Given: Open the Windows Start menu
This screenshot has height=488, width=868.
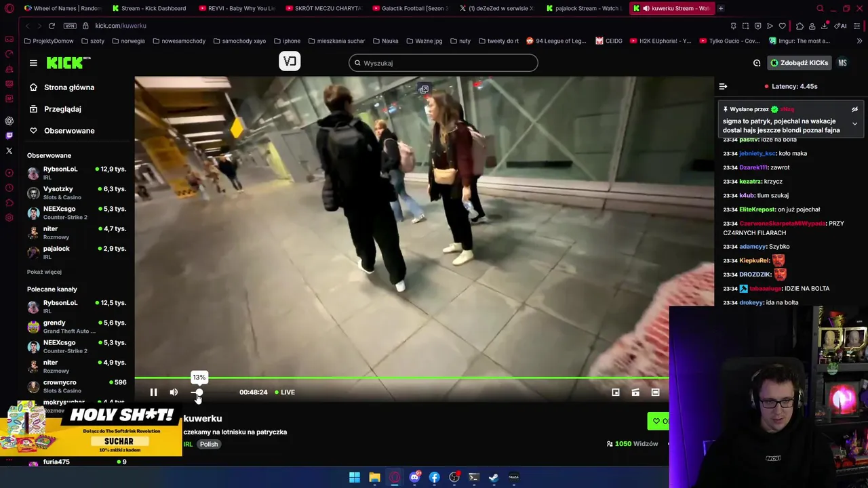Looking at the screenshot, I should pos(355,477).
